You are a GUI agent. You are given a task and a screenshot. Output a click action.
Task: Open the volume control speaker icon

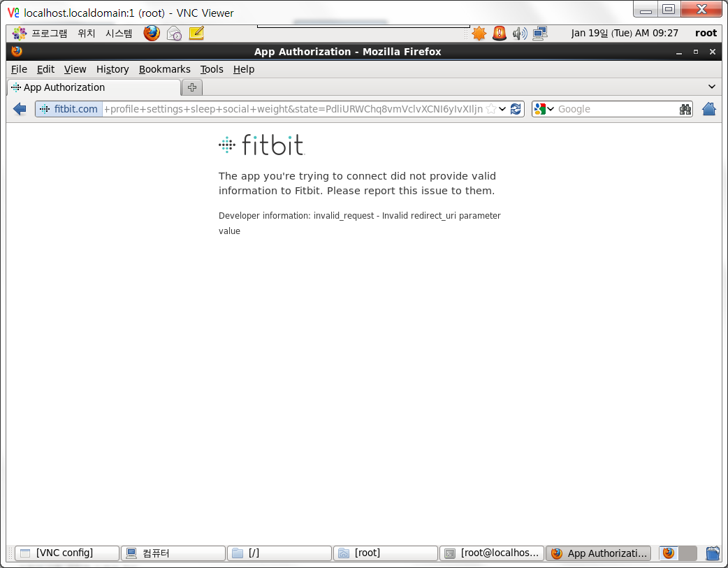(520, 34)
